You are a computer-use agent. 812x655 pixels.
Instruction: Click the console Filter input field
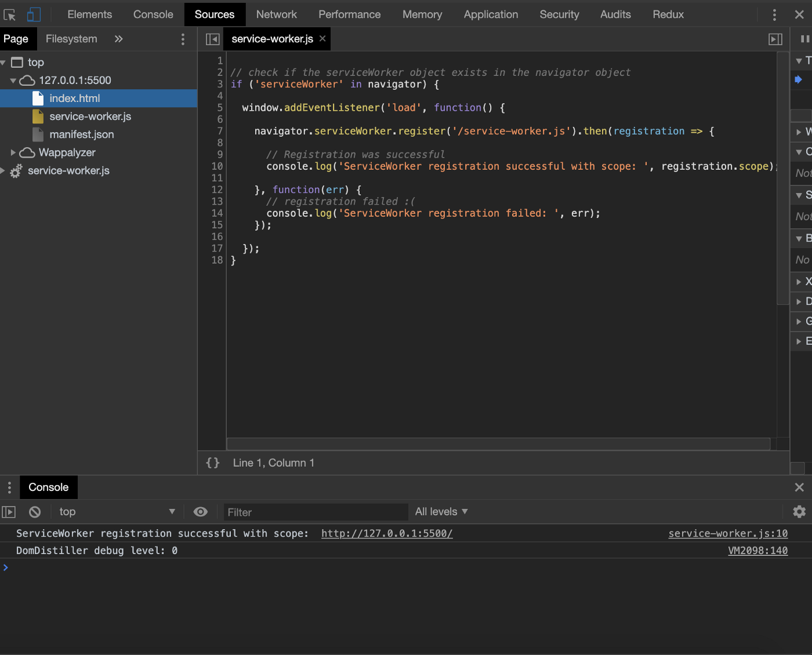[316, 512]
